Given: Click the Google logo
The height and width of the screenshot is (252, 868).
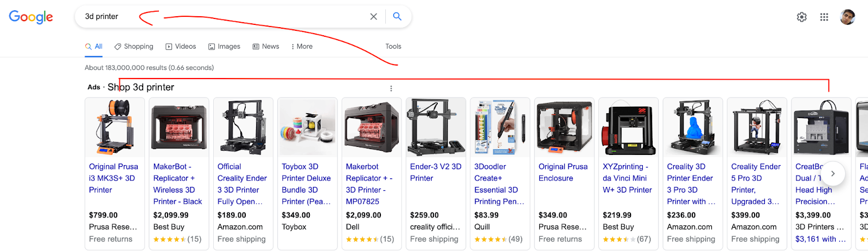Looking at the screenshot, I should tap(31, 17).
